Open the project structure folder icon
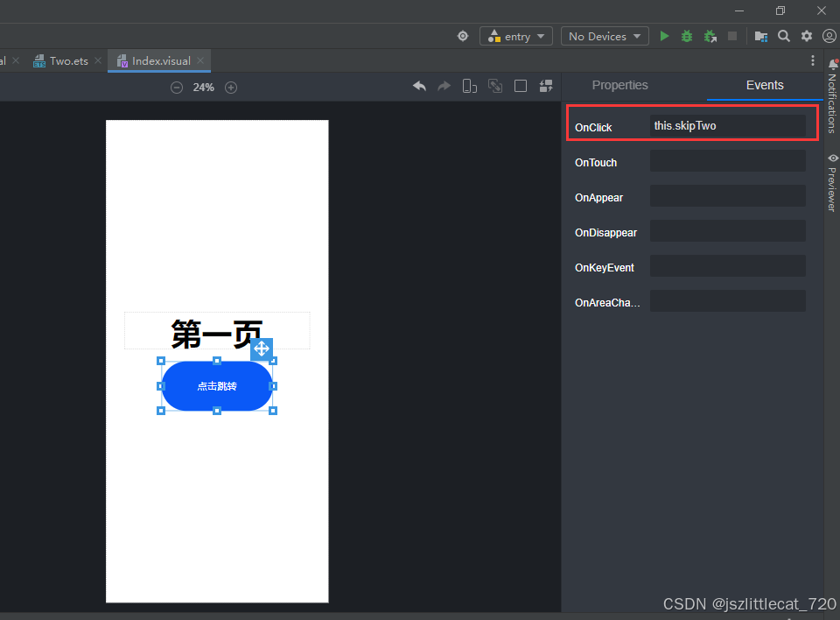840x620 pixels. [760, 36]
